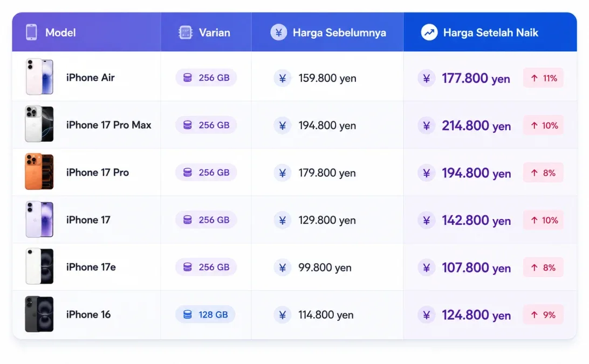The width and height of the screenshot is (589, 364).
Task: Click the 99.800 yen previous price
Action: click(325, 267)
